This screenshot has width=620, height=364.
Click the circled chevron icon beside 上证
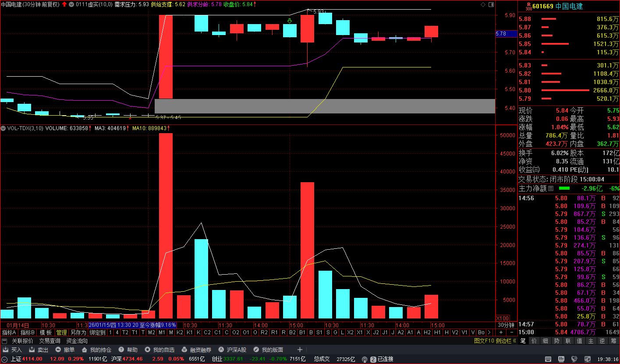tap(5, 359)
